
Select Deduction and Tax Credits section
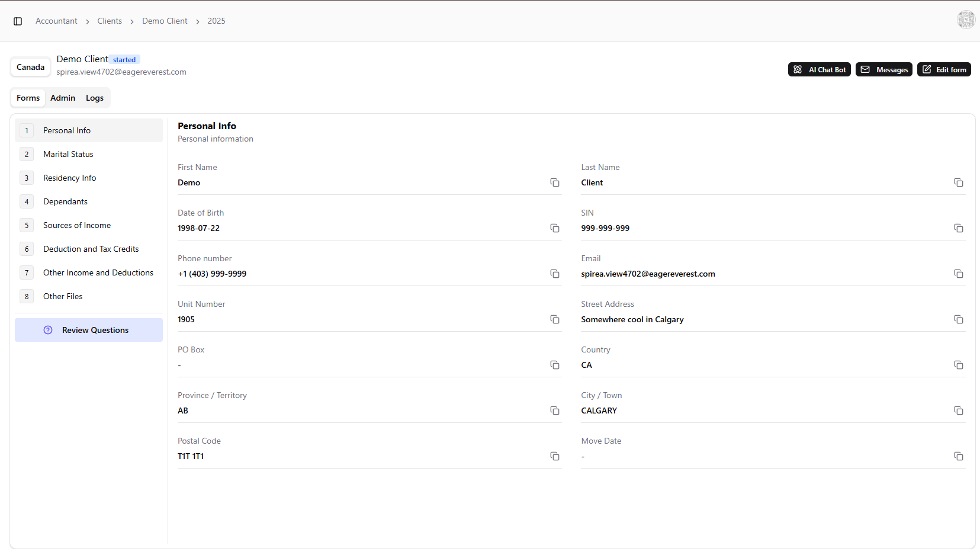click(x=89, y=249)
